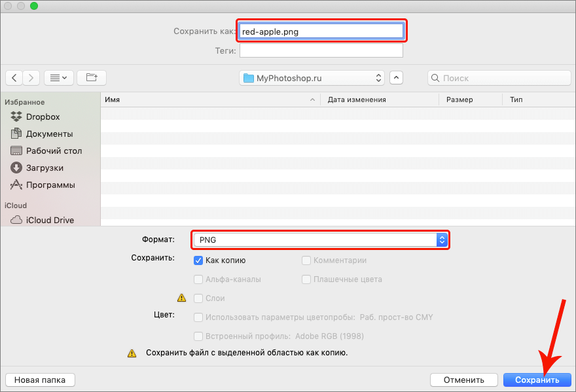Click the forward navigation arrow
The height and width of the screenshot is (392, 576).
coord(31,78)
